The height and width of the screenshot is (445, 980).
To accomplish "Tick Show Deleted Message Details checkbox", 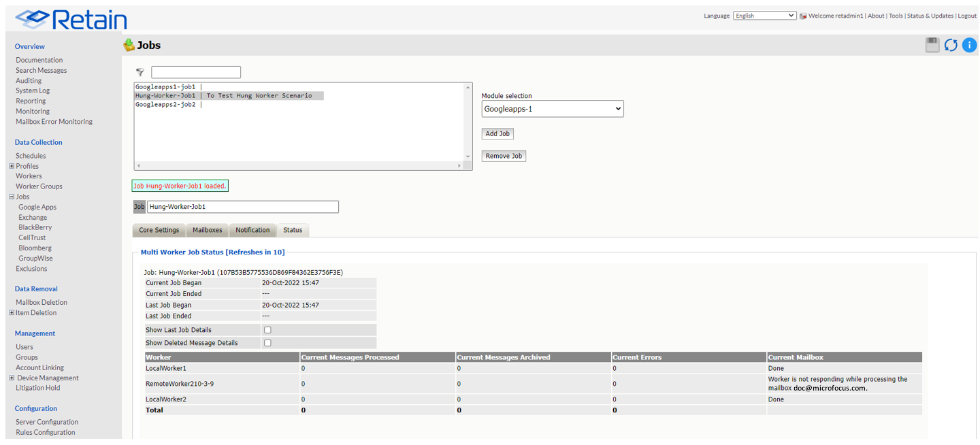I will pyautogui.click(x=267, y=343).
